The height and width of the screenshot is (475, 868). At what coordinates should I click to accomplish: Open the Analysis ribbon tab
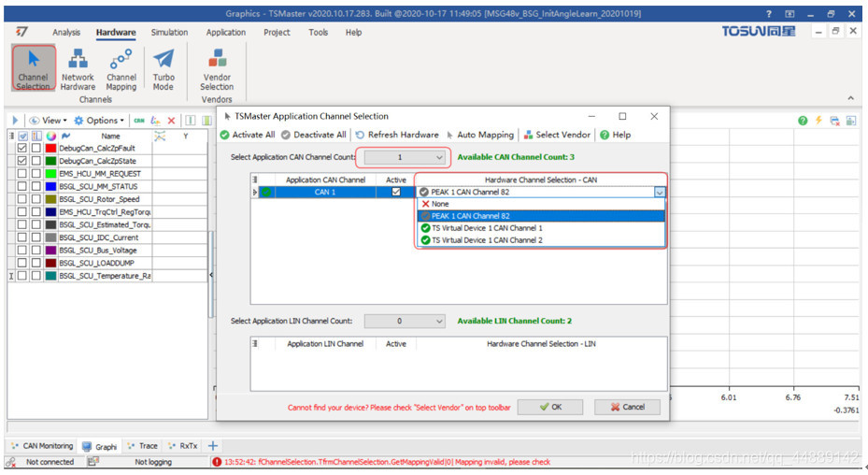click(66, 32)
